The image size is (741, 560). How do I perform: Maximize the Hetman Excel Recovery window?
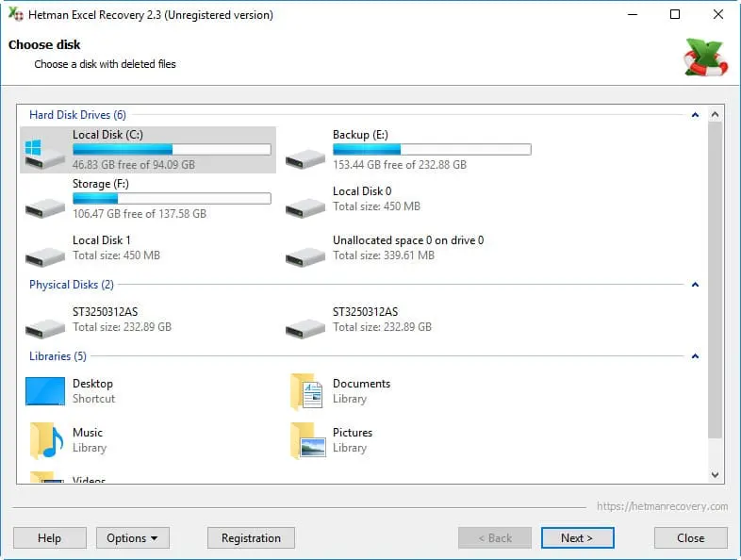point(675,14)
